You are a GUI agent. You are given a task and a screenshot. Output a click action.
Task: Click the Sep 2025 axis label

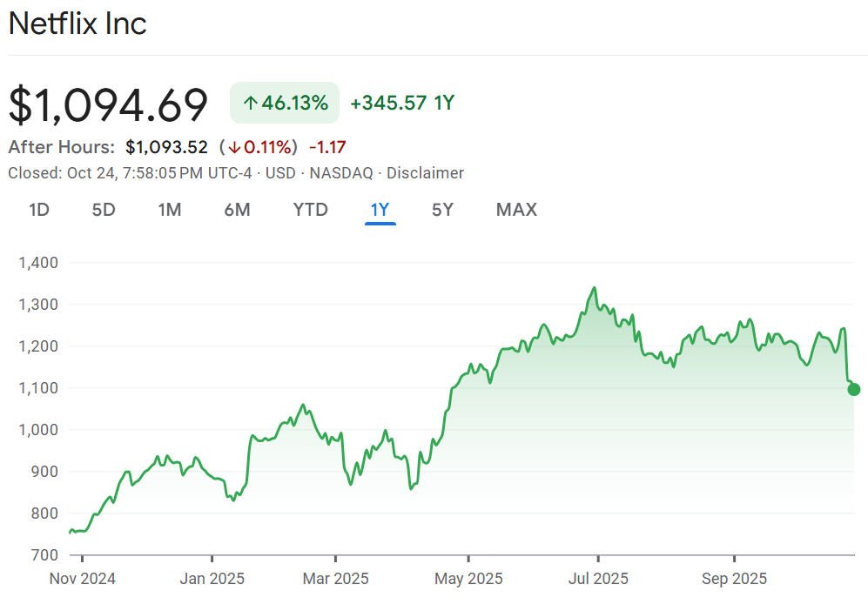click(734, 579)
